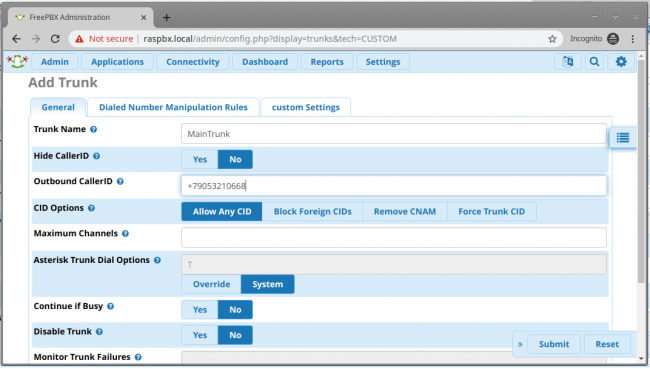Click the Asterisk Trunk Dial Options field
This screenshot has height=369, width=650.
pos(394,265)
